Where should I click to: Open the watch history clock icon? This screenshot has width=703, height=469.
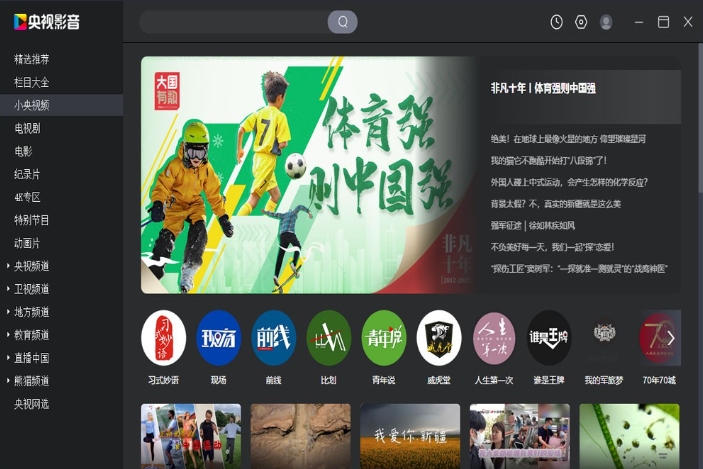556,22
